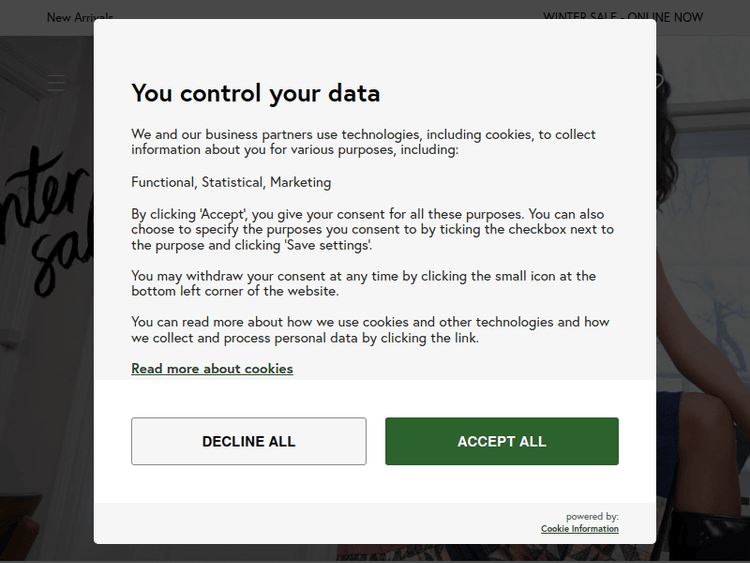The width and height of the screenshot is (750, 563).
Task: Click the paragraph starting "You may withdraw your consent"
Action: tap(363, 283)
